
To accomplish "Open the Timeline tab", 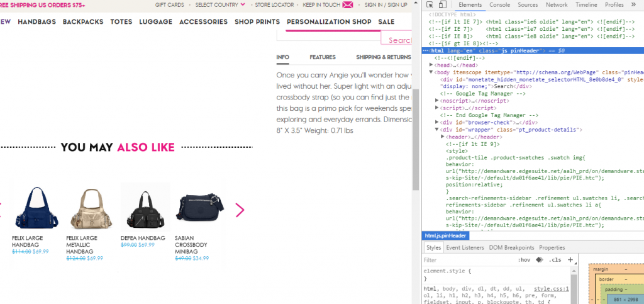I will click(586, 5).
